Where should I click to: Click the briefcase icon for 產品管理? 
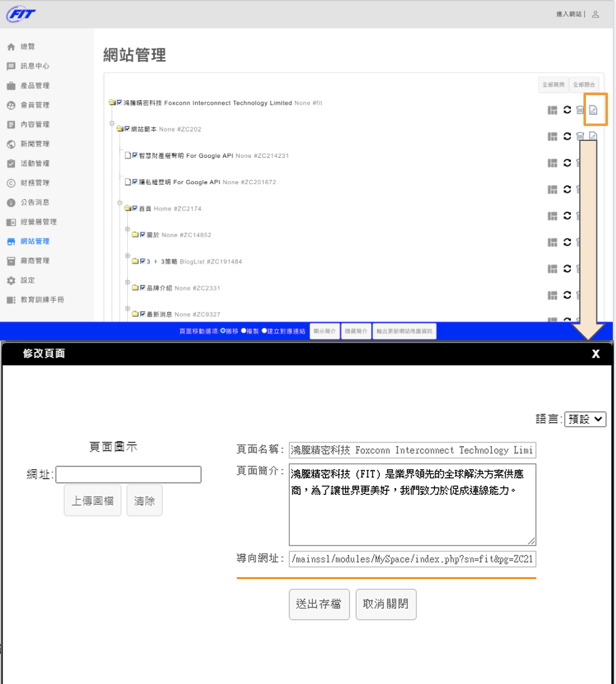[11, 86]
